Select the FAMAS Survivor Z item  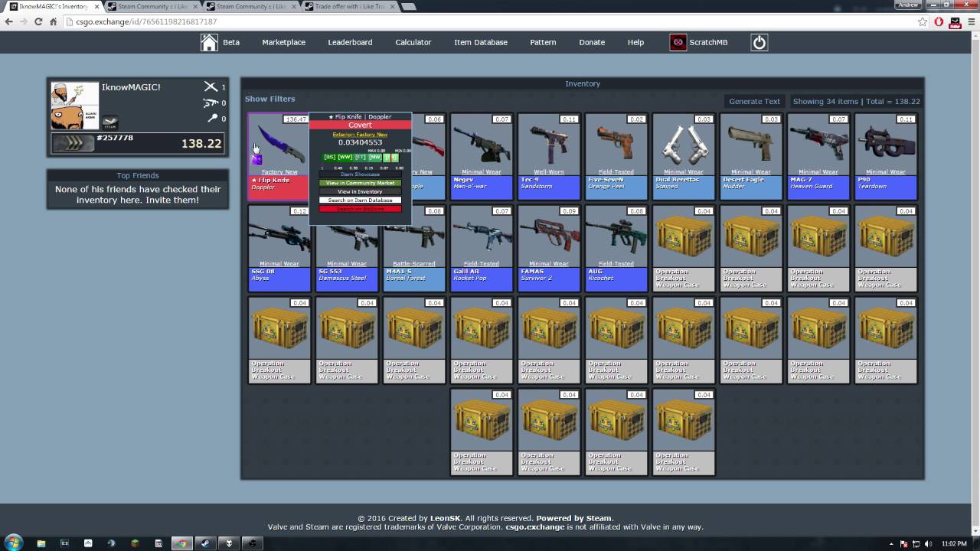point(548,248)
